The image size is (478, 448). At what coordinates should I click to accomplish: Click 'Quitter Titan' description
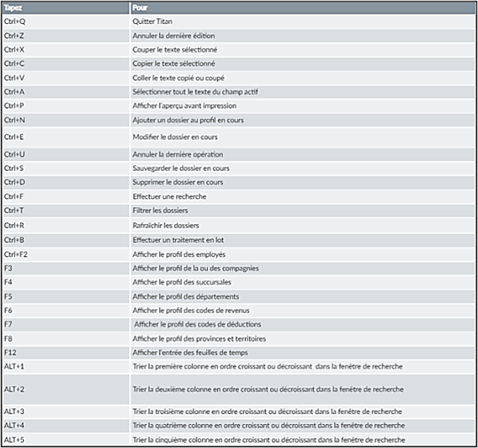click(152, 22)
